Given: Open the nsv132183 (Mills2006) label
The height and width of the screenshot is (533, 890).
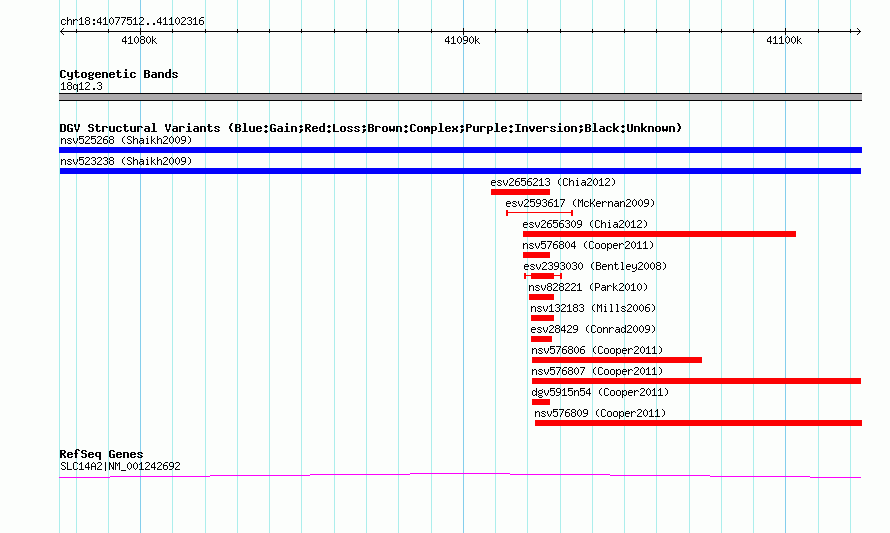Looking at the screenshot, I should (x=593, y=308).
